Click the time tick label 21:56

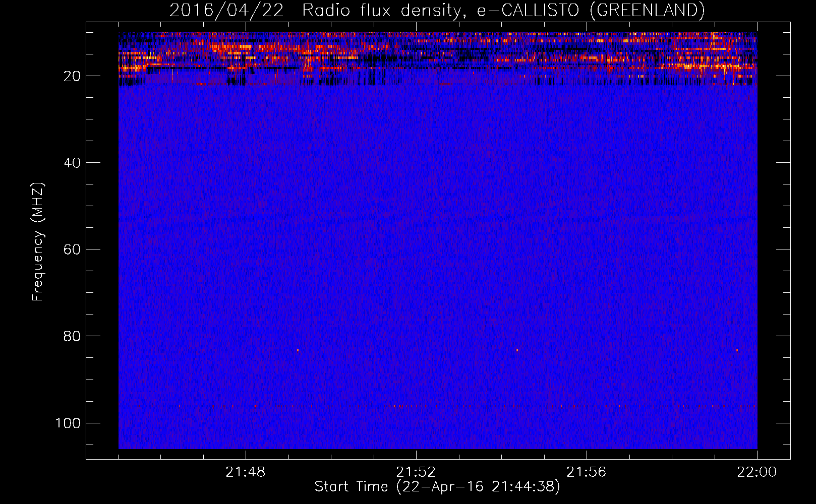click(587, 472)
